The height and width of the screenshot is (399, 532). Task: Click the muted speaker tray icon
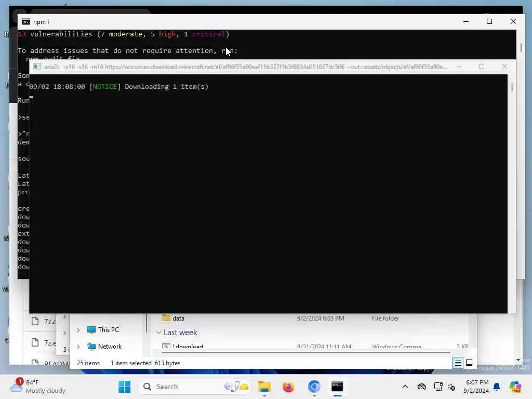451,387
